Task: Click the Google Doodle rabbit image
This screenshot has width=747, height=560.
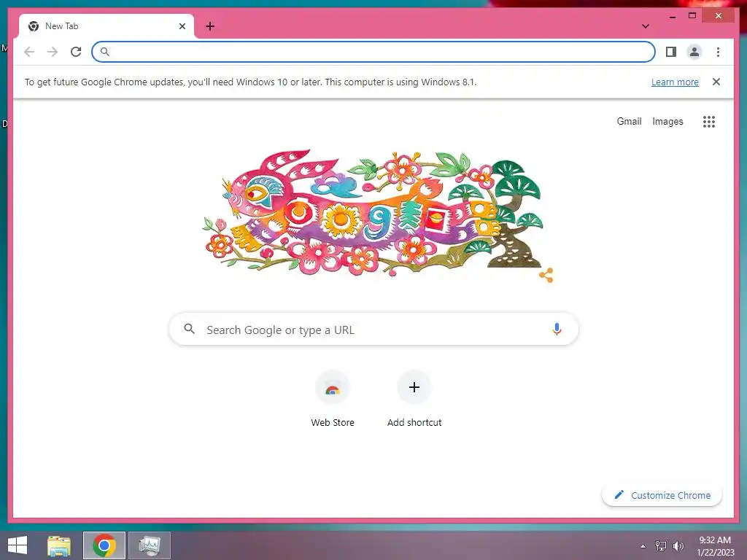Action: 373,213
